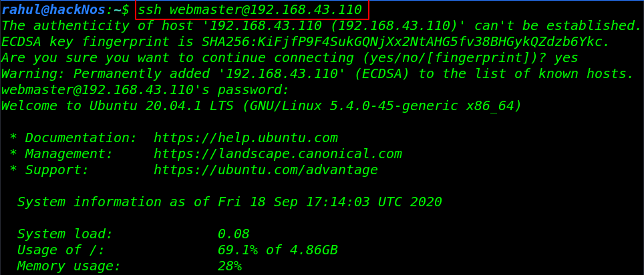Click the Memory usage label

coord(69,266)
